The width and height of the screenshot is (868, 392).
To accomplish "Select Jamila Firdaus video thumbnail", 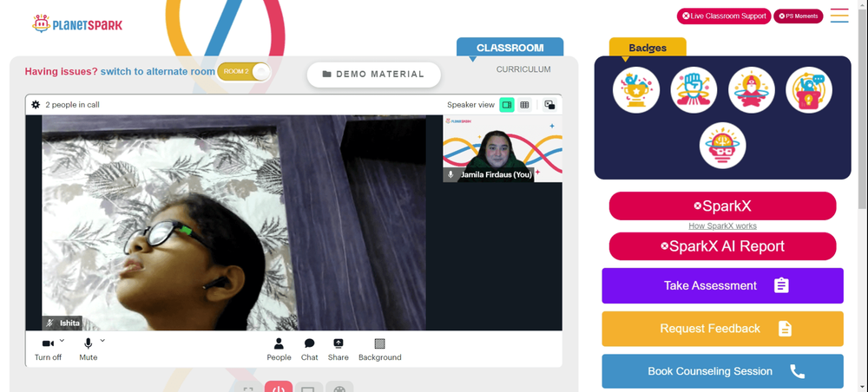I will [503, 148].
